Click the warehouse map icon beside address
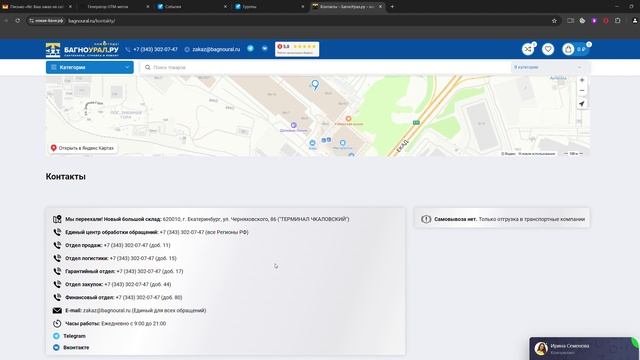Screen dimensions: 640x360 click(57, 219)
